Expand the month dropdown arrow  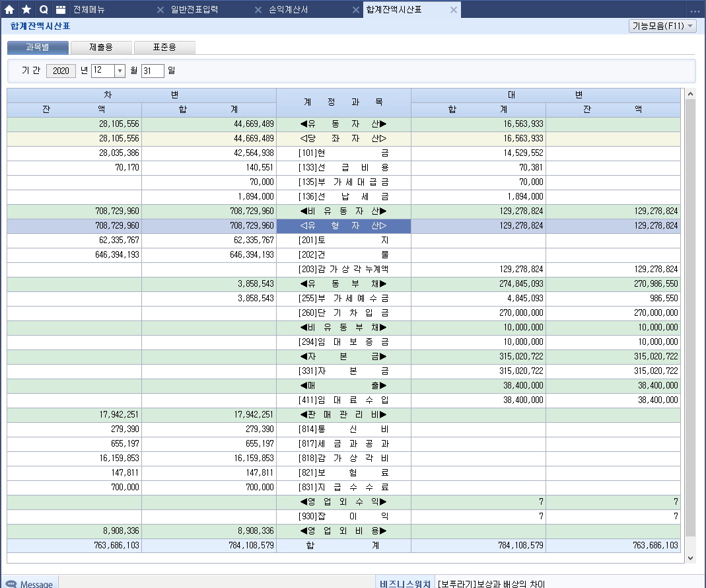tap(120, 71)
